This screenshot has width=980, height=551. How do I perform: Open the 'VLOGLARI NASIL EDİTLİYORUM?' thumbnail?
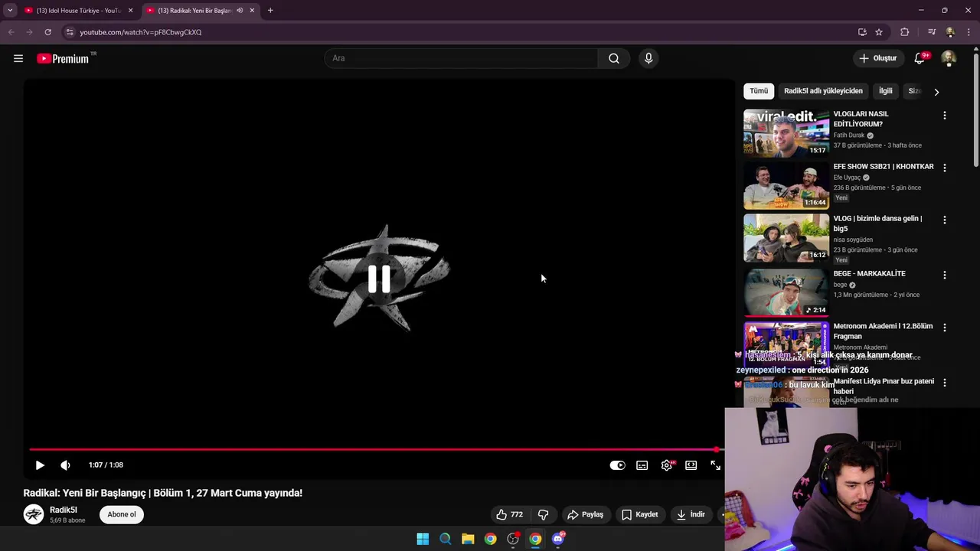[786, 133]
